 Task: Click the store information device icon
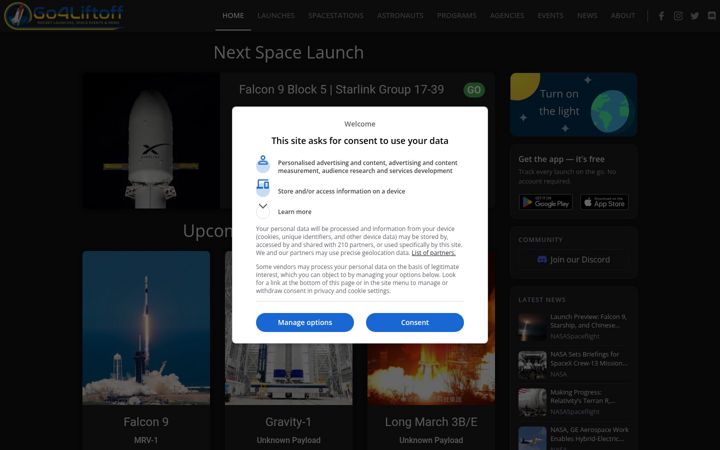point(263,187)
